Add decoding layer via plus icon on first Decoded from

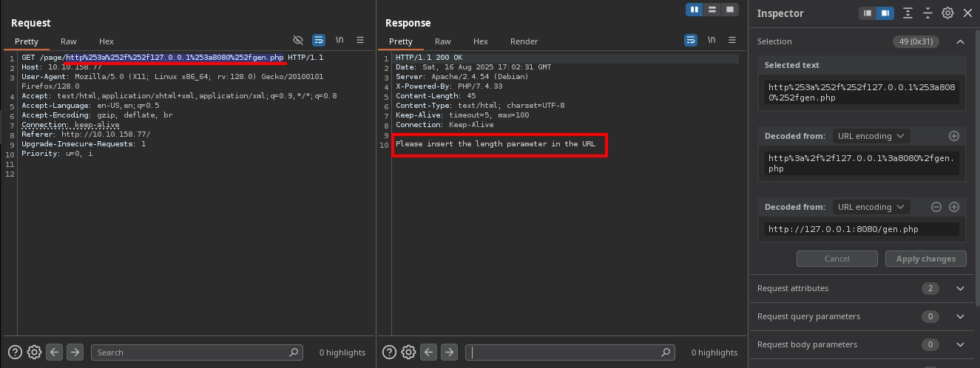(x=954, y=136)
